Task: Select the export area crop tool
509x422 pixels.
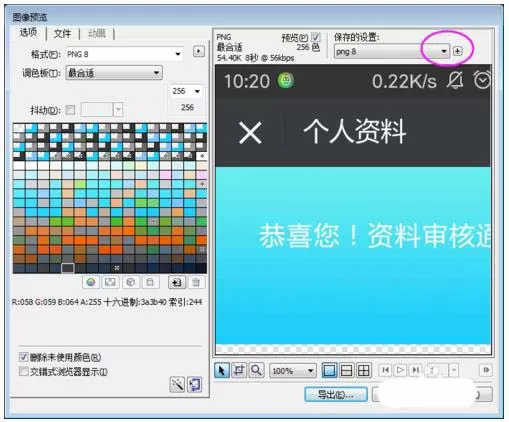Action: (x=239, y=370)
